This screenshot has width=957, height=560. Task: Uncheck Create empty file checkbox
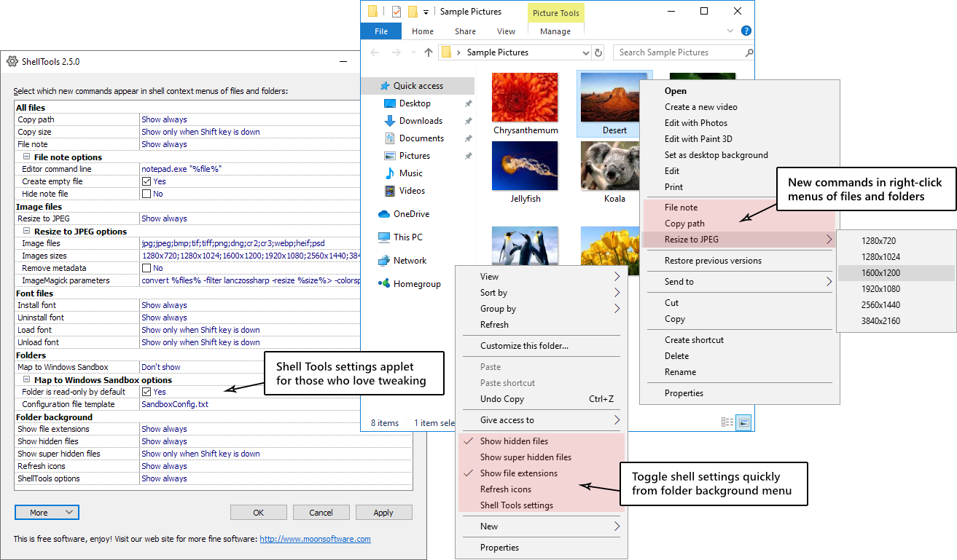click(x=147, y=181)
